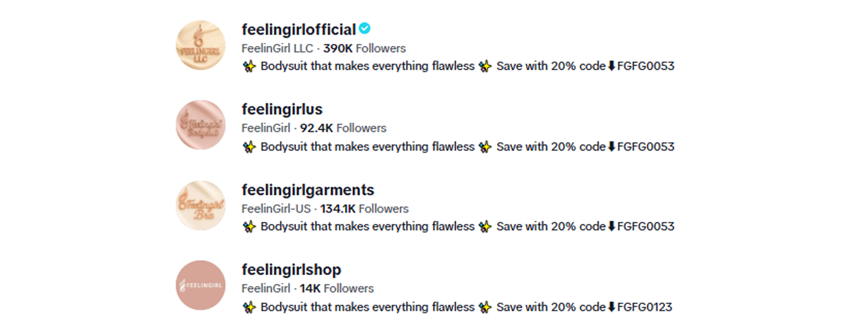
Task: Click the 390K Followers count
Action: pos(364,48)
